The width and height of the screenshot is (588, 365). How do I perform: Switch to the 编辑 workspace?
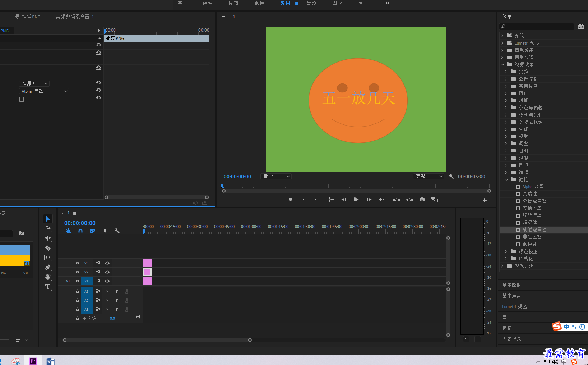pos(233,3)
